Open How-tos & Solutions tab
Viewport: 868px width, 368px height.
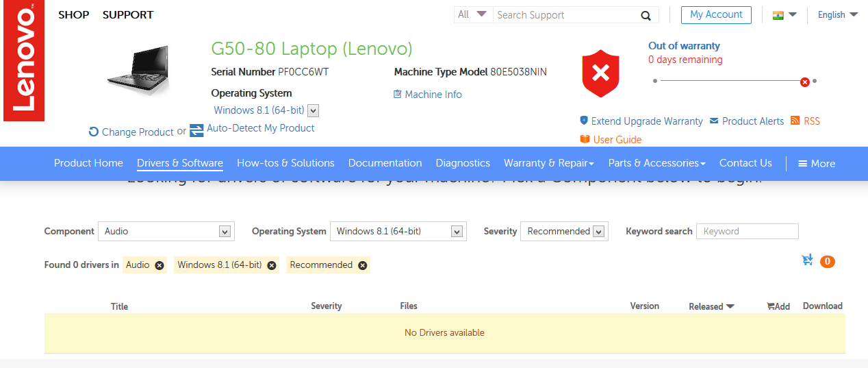tap(285, 163)
